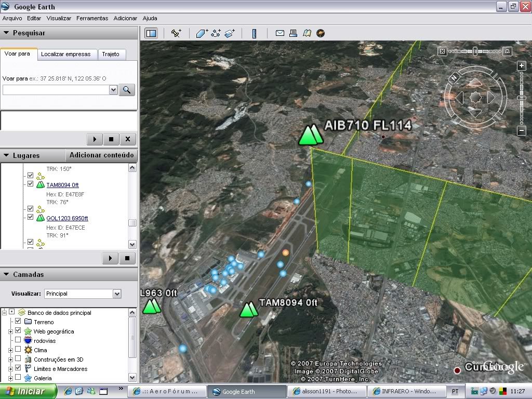Click the L963 0ft aircraft marker on map
Screen dimensions: 532x399
click(x=152, y=306)
